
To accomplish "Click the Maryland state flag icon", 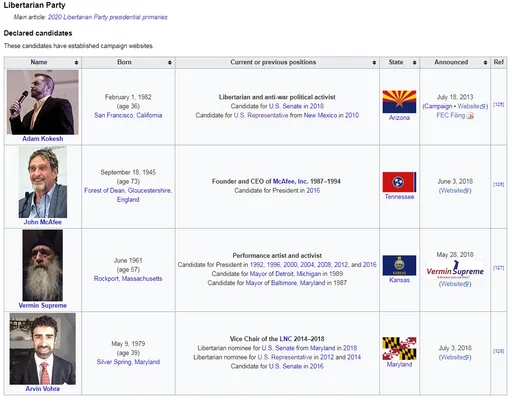I will coord(399,348).
